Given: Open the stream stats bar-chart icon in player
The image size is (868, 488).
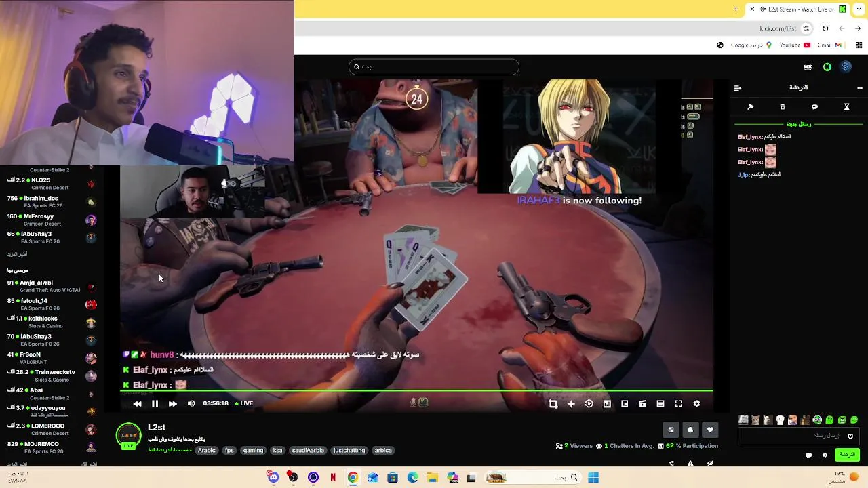Looking at the screenshot, I should point(607,403).
